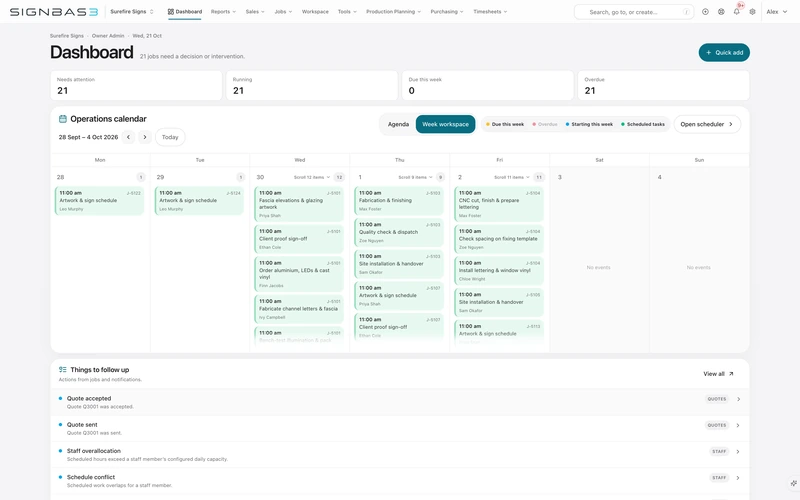Click the 9 count badge on Thursday 1
Image resolution: width=800 pixels, height=500 pixels.
pyautogui.click(x=440, y=177)
